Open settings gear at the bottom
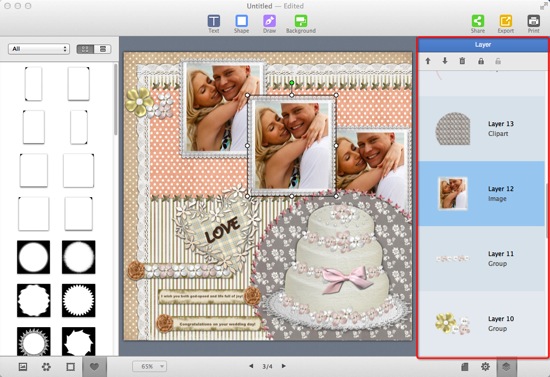550x377 pixels. click(x=485, y=367)
